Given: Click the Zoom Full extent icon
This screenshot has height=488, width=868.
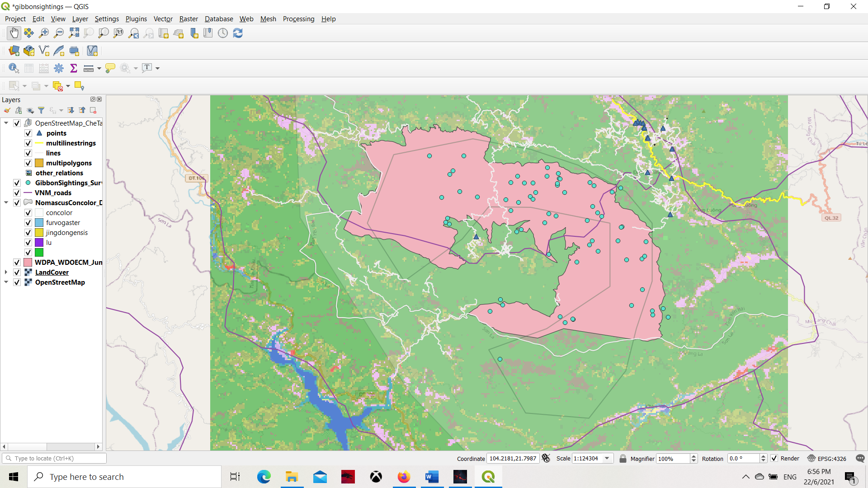Looking at the screenshot, I should pos(74,33).
